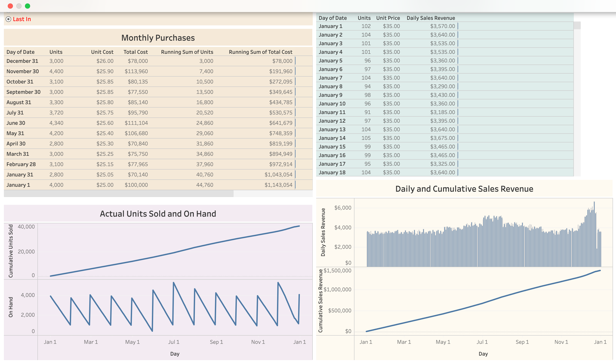Image resolution: width=616 pixels, height=364 pixels.
Task: Click the red close window button
Action: pos(10,6)
